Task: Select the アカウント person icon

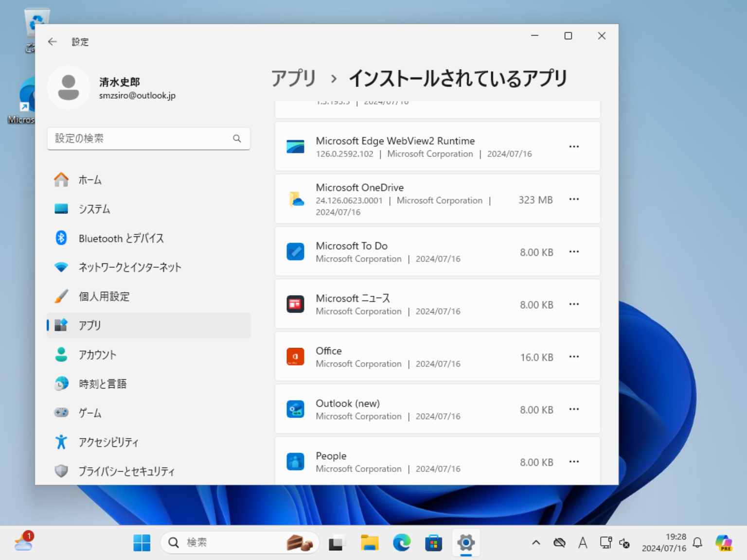Action: coord(61,355)
